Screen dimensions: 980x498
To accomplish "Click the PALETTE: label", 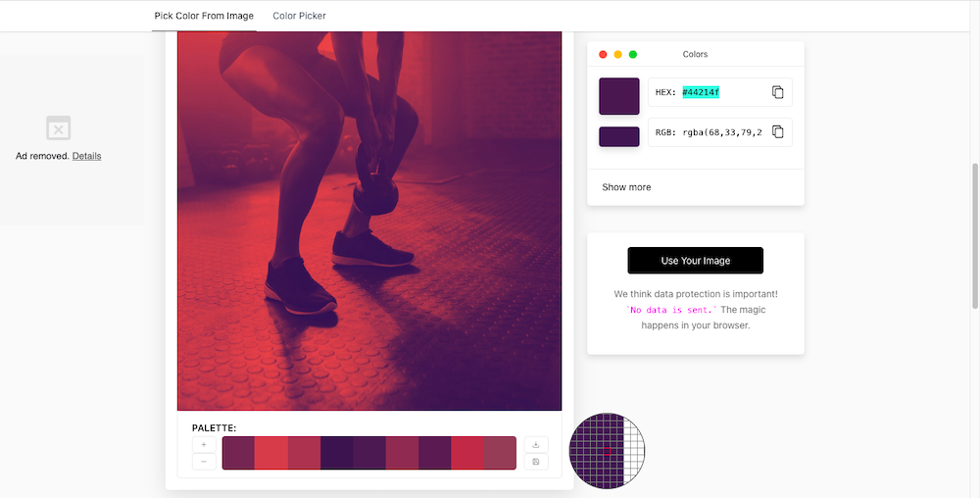I will [x=215, y=428].
